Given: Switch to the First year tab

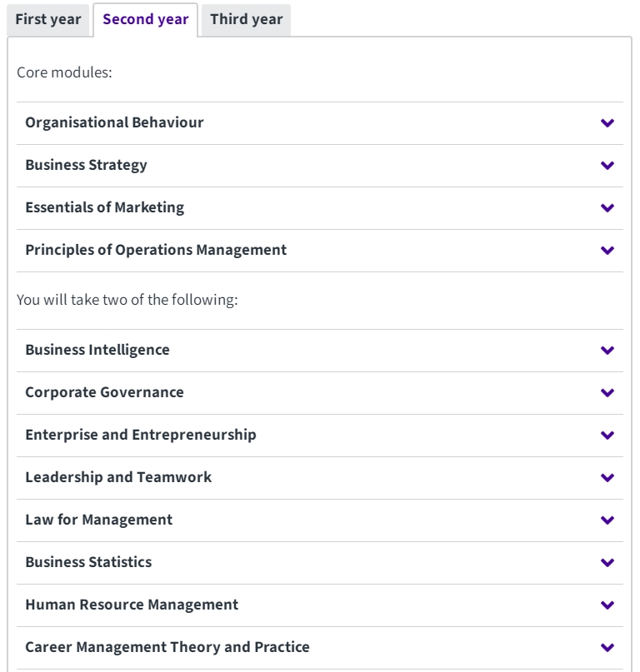Looking at the screenshot, I should pos(48,20).
